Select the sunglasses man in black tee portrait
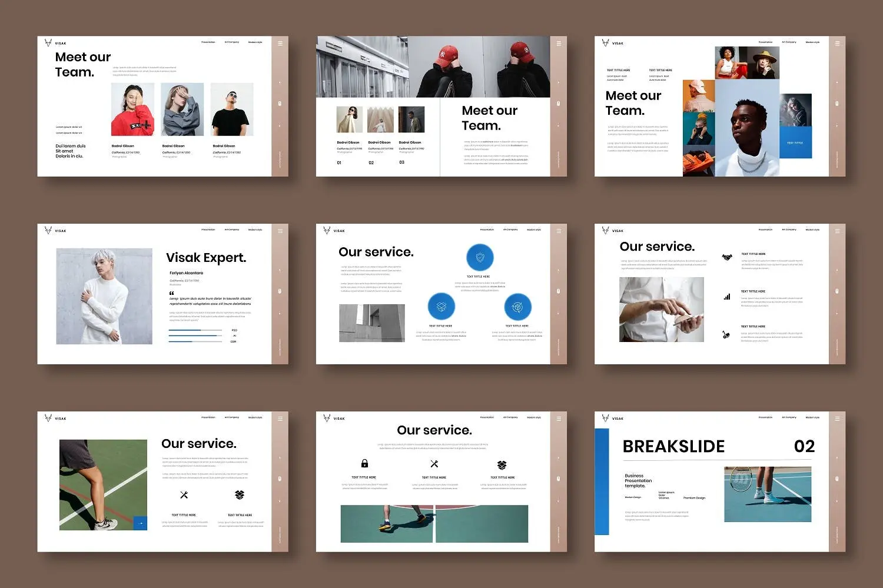Viewport: 883px width, 588px height. point(232,109)
